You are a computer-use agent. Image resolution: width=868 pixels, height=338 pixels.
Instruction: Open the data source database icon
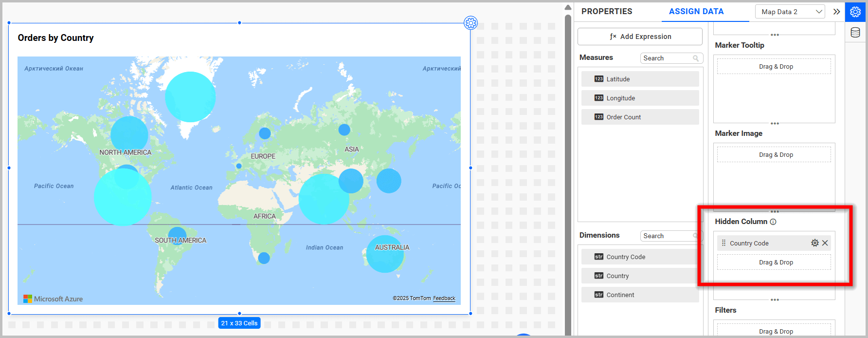click(x=855, y=33)
